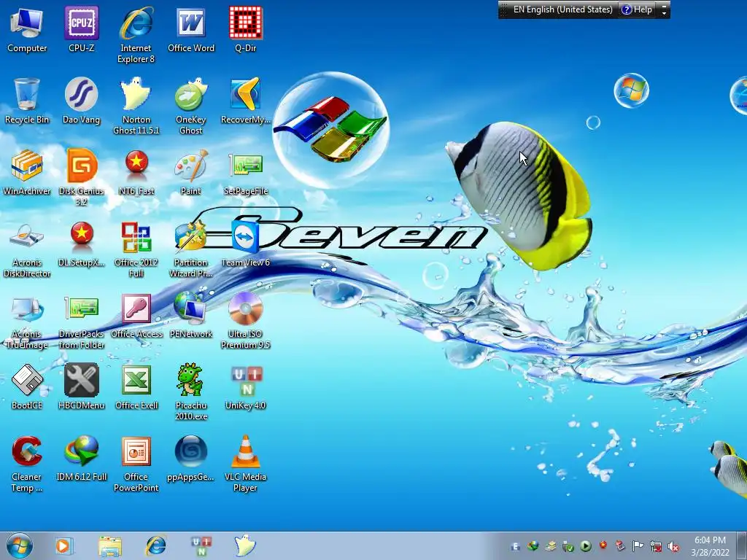Open Internet Explorer 8 desktop shortcut
This screenshot has height=560, width=747.
click(136, 35)
